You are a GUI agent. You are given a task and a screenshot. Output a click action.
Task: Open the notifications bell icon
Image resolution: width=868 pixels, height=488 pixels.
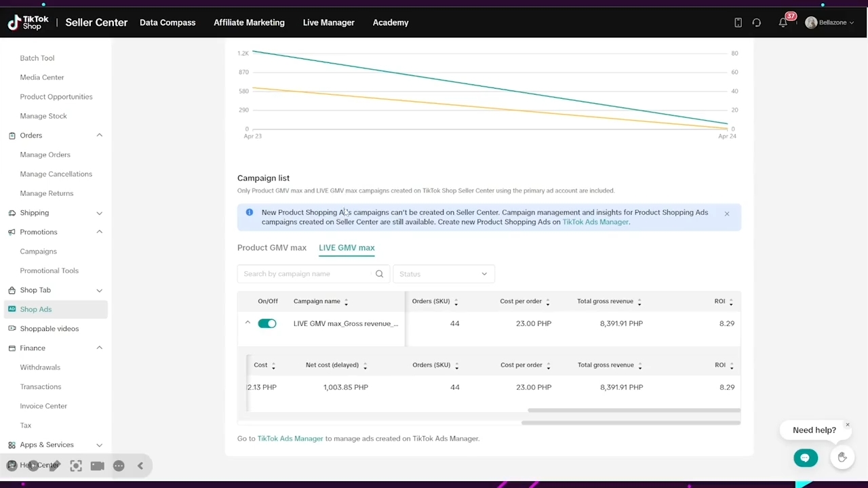point(783,22)
